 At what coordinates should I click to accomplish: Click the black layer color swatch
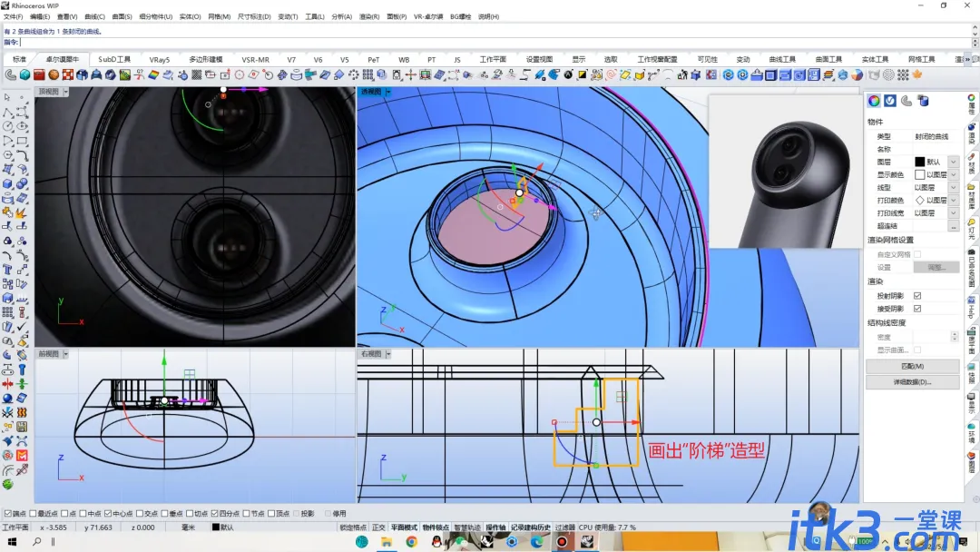[919, 162]
